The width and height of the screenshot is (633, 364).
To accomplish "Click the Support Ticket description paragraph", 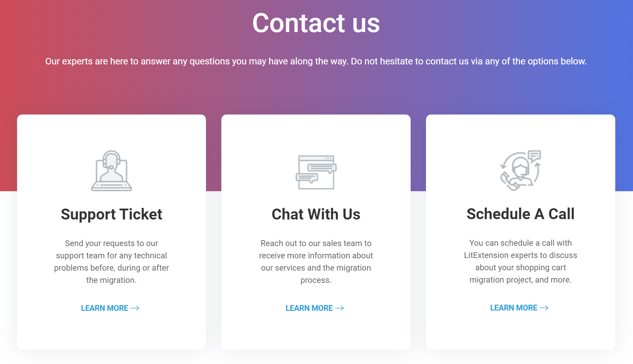I will pos(112,262).
